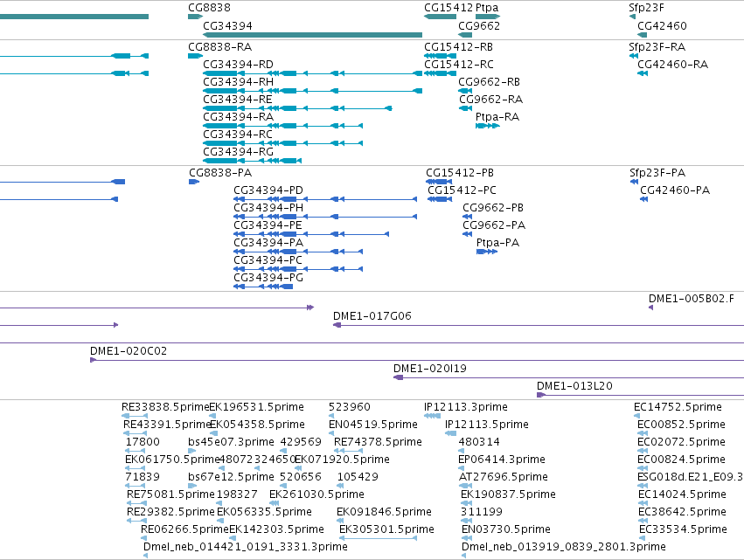Select clone label DME1-013L20
Viewport: 744px width, 560px height.
[574, 386]
